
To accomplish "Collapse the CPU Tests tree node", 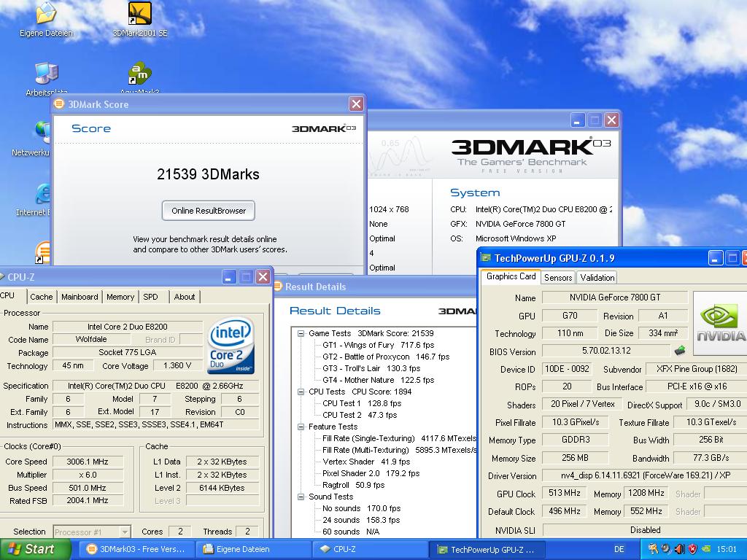I will tap(301, 392).
